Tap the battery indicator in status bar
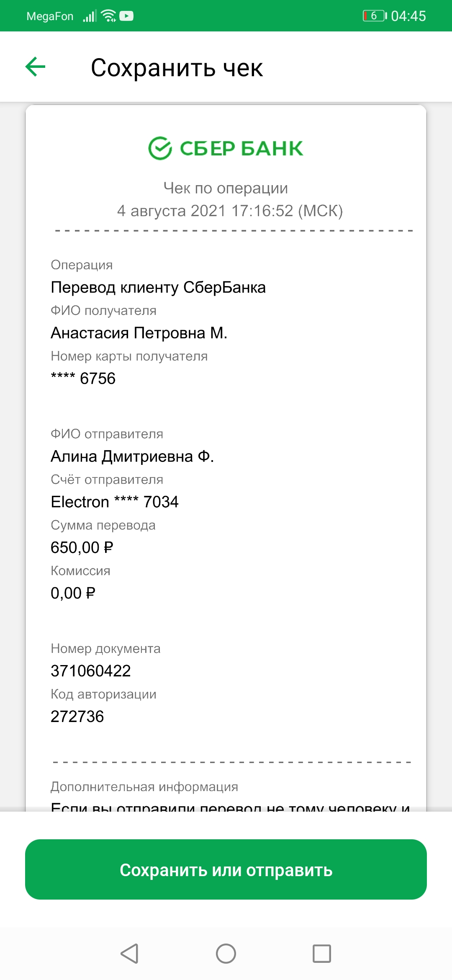452x980 pixels. [375, 16]
